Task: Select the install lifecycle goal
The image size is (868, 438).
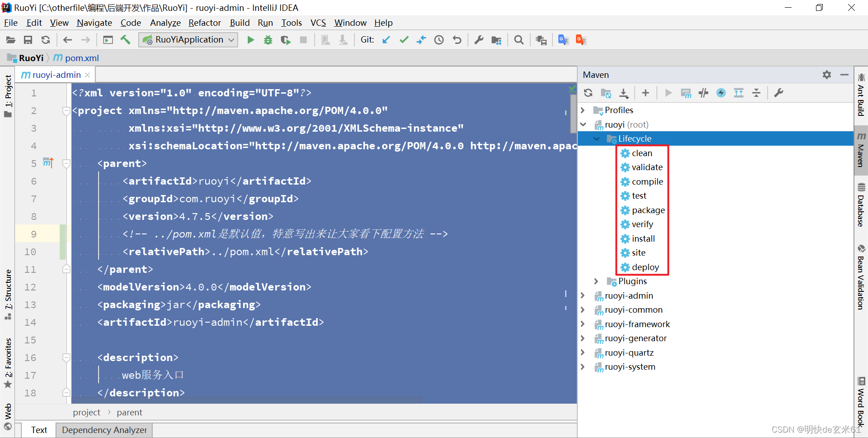Action: click(643, 238)
